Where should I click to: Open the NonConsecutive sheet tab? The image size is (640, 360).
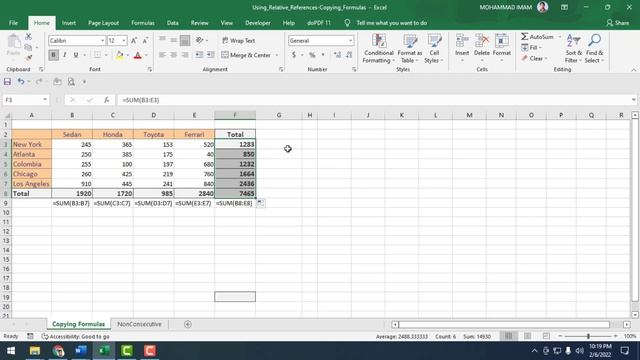[x=139, y=324]
